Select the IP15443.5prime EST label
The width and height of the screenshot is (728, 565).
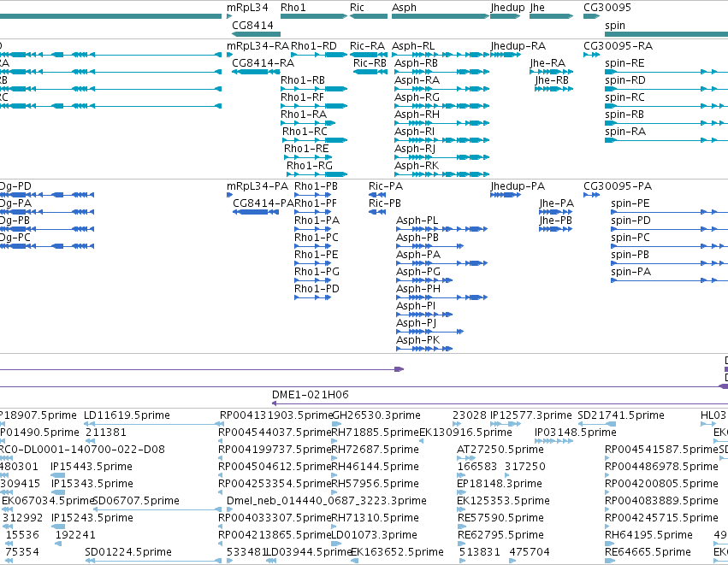click(x=92, y=467)
